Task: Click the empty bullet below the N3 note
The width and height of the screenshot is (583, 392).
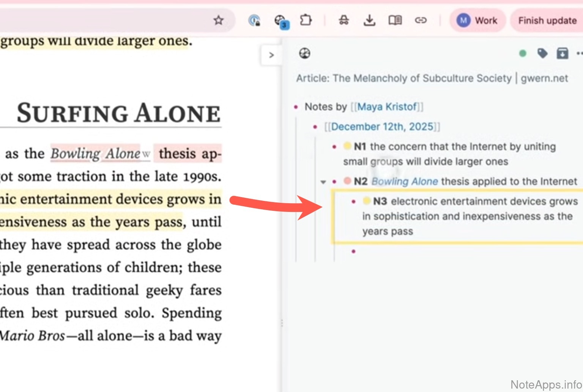Action: [x=353, y=251]
